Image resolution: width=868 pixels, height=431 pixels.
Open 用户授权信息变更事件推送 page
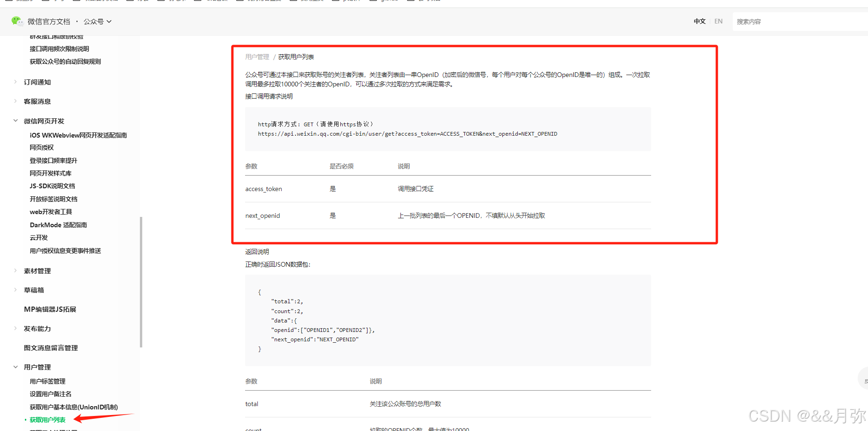65,251
